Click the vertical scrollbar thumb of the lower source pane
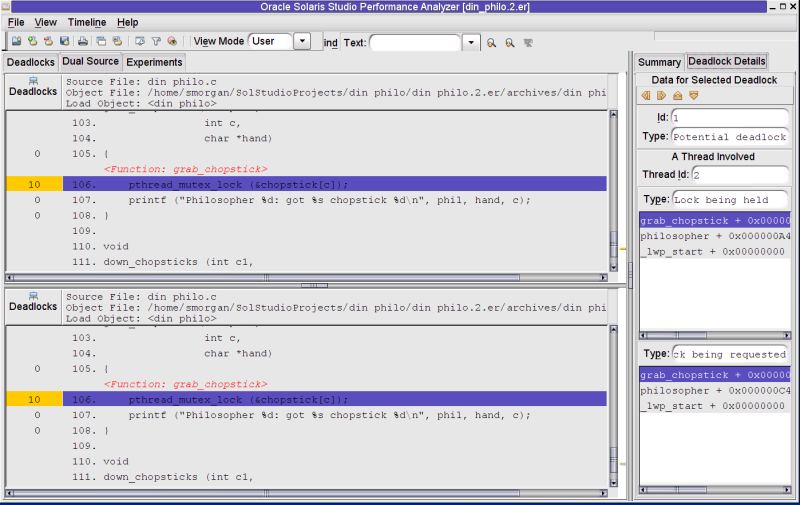Image resolution: width=800 pixels, height=505 pixels. 614,460
